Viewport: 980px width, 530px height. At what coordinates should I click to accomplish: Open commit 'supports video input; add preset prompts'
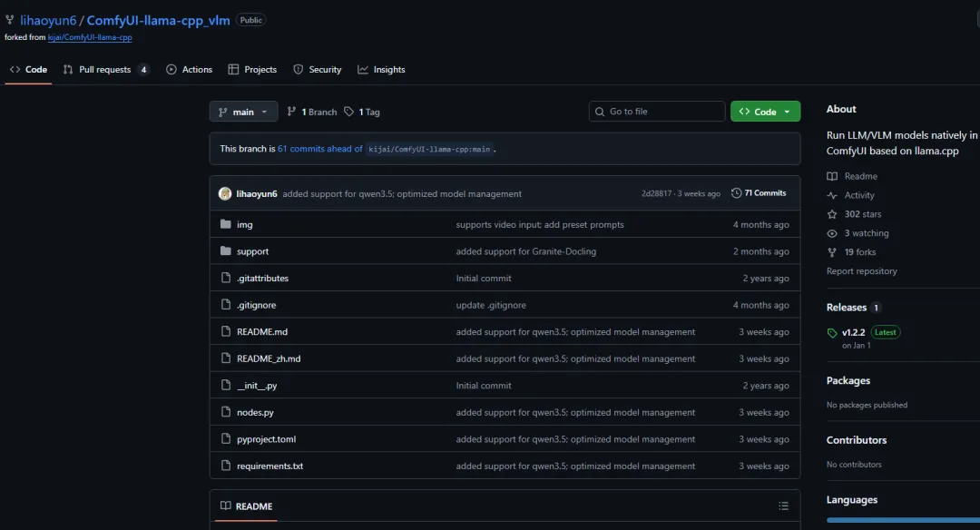540,224
